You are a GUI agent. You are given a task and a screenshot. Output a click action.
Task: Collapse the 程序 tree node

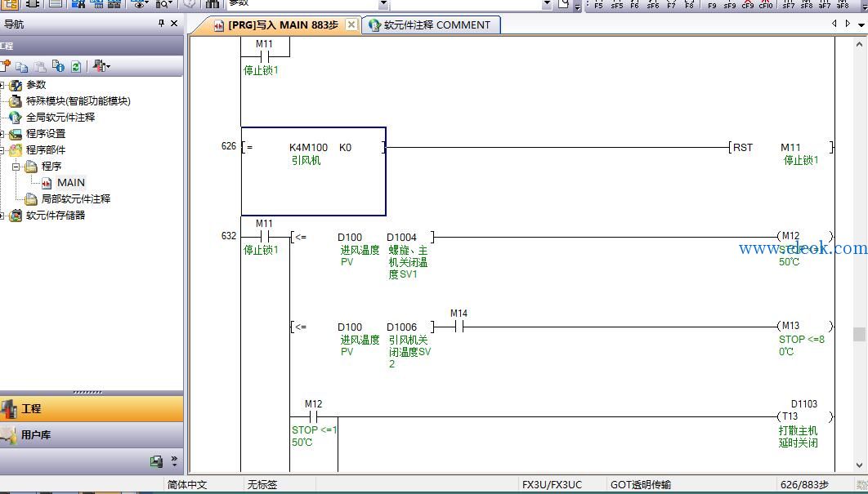(x=16, y=166)
